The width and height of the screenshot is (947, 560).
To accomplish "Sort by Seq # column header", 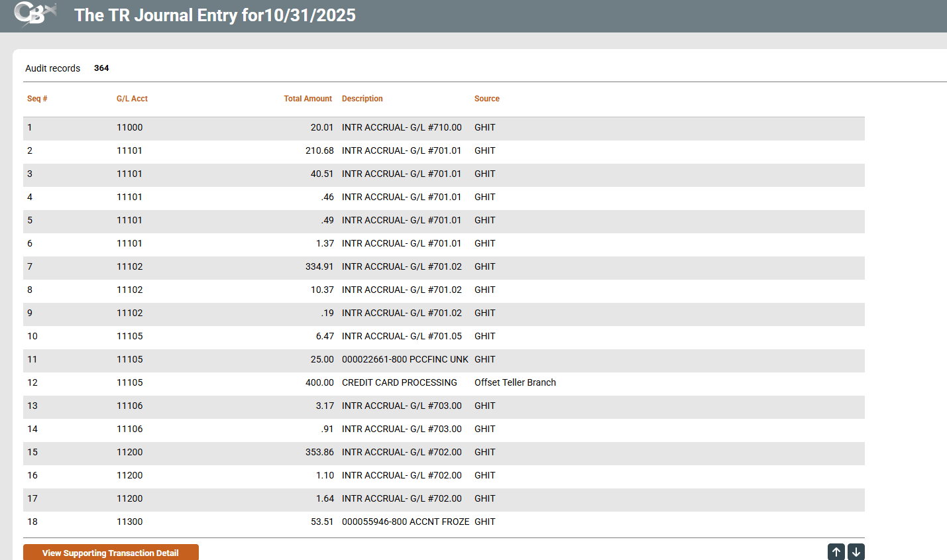I will pos(37,99).
